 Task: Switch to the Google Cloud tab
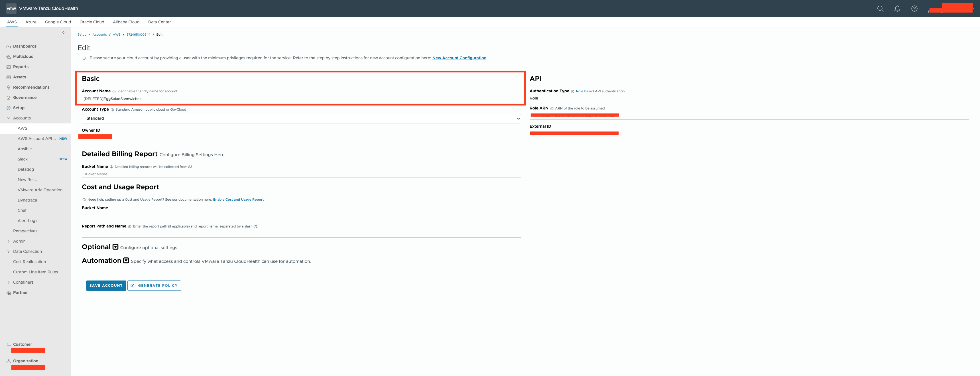coord(58,22)
